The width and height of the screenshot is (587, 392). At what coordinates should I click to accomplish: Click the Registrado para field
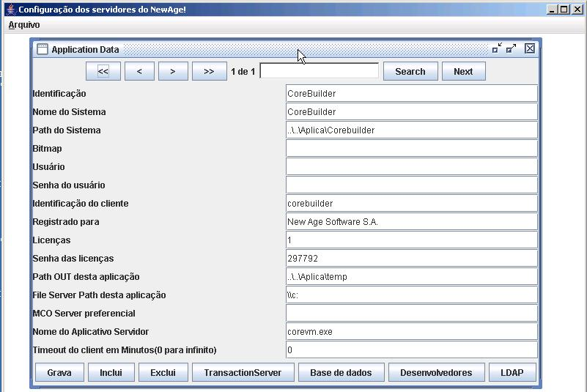click(412, 222)
